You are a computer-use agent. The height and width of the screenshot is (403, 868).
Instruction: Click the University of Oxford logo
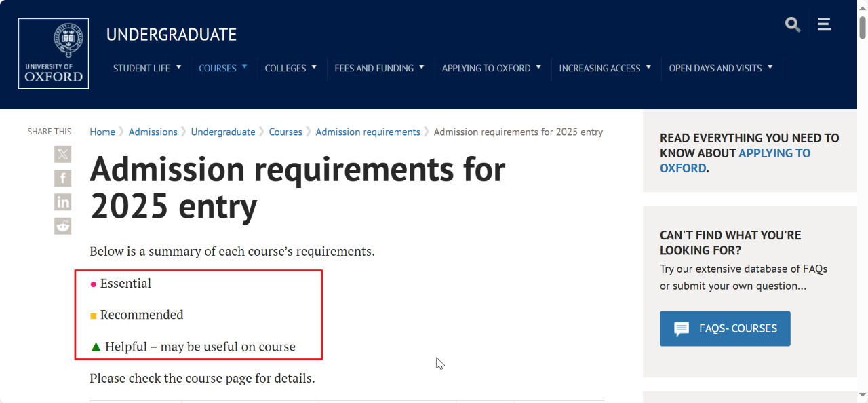coord(54,54)
